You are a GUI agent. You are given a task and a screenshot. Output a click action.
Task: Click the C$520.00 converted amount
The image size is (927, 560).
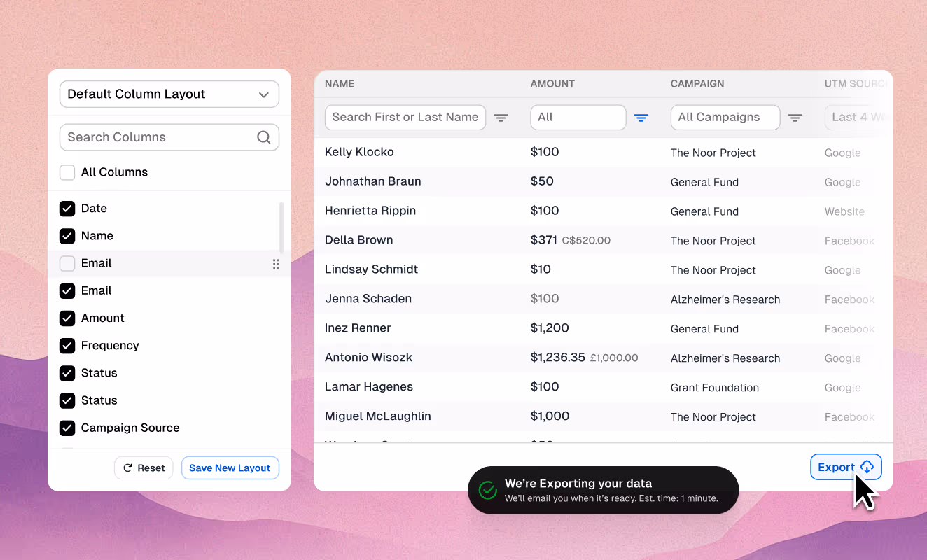point(586,241)
